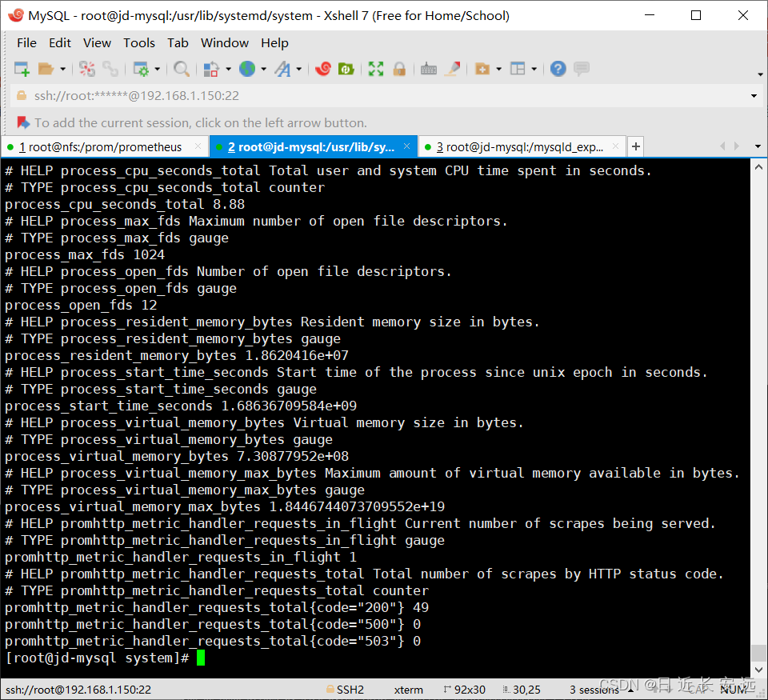Open the tab list dropdown arrow
Image resolution: width=768 pixels, height=700 pixels.
point(758,146)
